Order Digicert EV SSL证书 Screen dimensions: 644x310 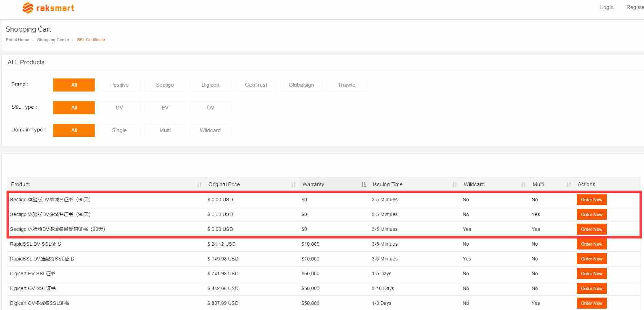592,274
